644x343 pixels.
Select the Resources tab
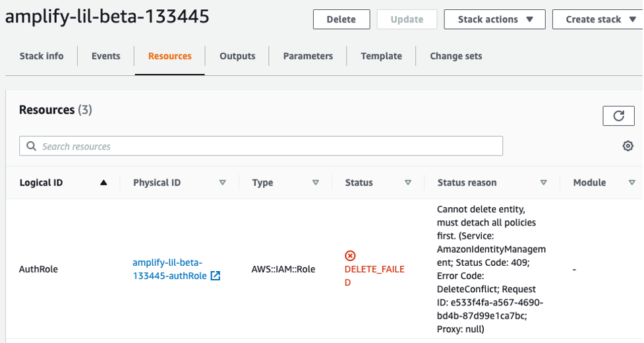click(169, 56)
